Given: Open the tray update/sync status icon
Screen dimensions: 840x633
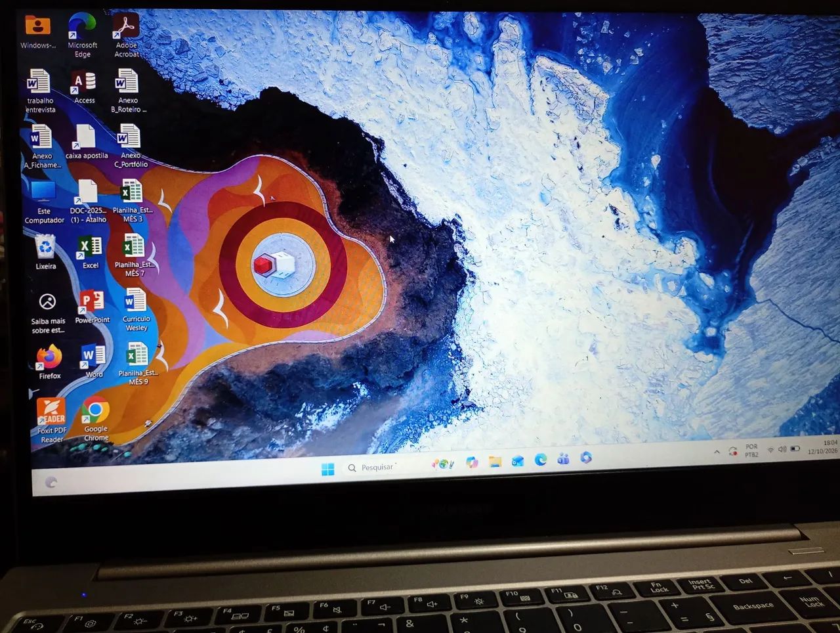Looking at the screenshot, I should click(733, 451).
